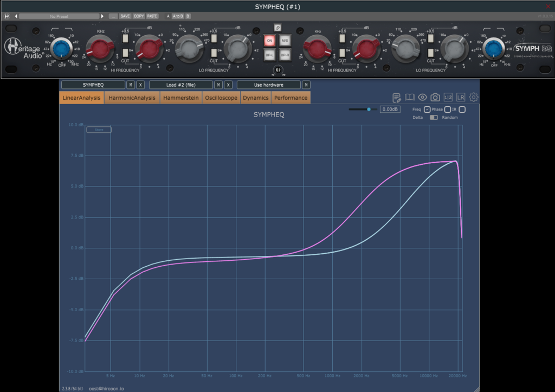Open the No Preset selector
Viewport: 555px width, 392px height.
pos(59,16)
